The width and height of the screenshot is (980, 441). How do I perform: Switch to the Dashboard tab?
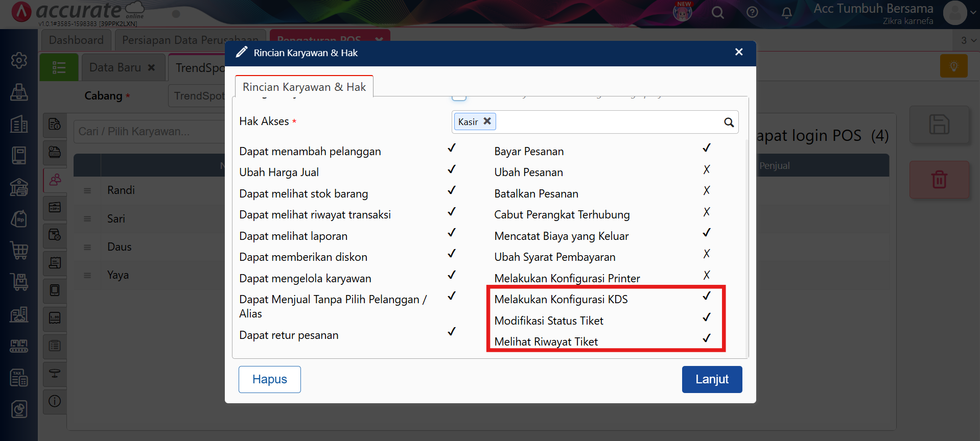pyautogui.click(x=76, y=40)
